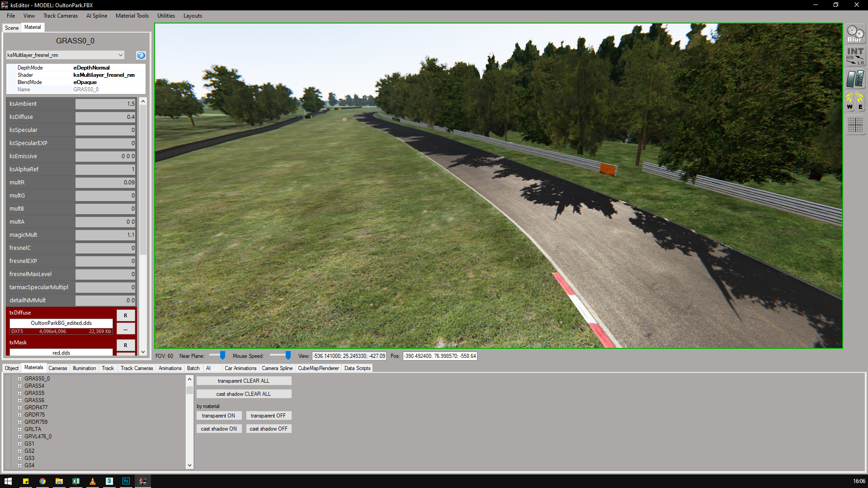
Task: Switch to the Illumination tab
Action: pyautogui.click(x=84, y=368)
